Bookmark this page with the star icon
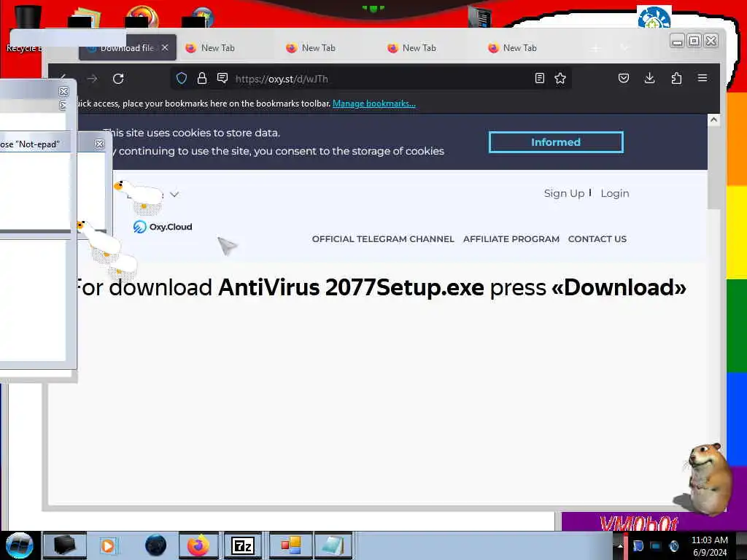This screenshot has width=747, height=560. tap(560, 79)
